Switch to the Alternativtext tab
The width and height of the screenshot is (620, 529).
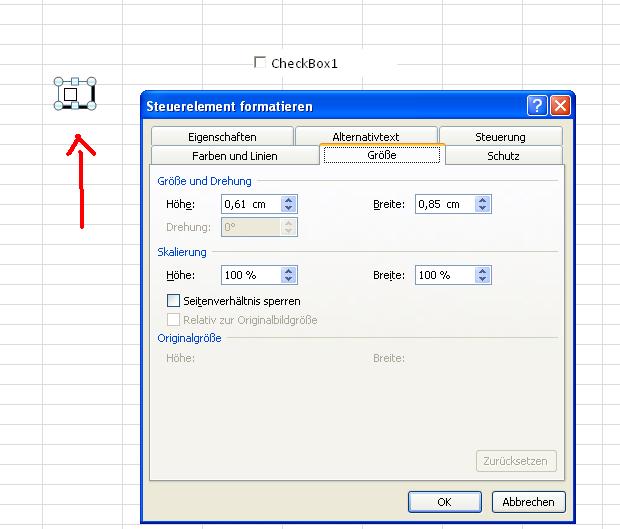(366, 137)
